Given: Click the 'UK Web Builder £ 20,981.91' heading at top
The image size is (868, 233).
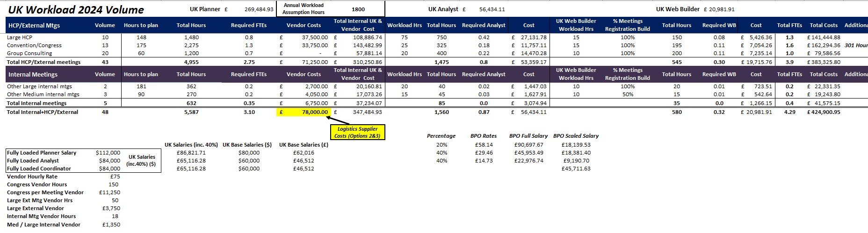Looking at the screenshot, I should click(x=695, y=9).
